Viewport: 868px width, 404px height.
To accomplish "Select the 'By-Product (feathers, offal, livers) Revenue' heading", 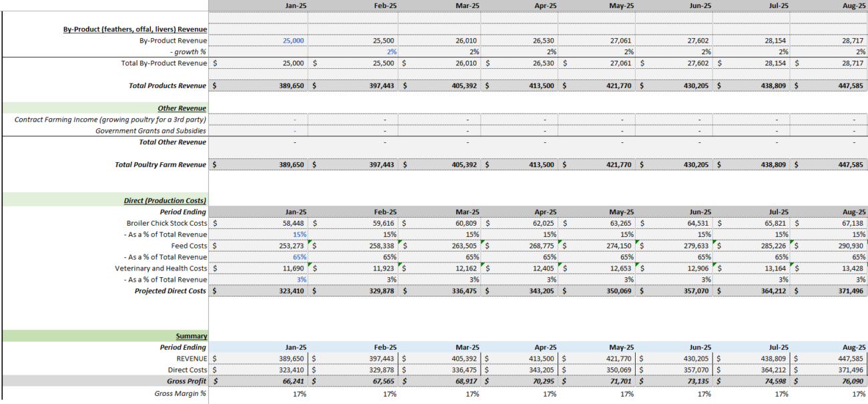I will [x=135, y=29].
